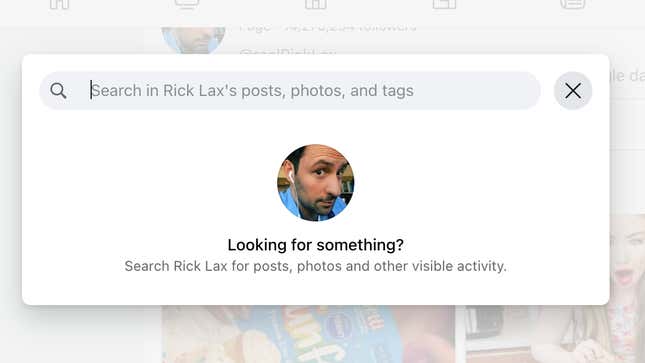Click the magnifying glass search icon

(x=58, y=91)
